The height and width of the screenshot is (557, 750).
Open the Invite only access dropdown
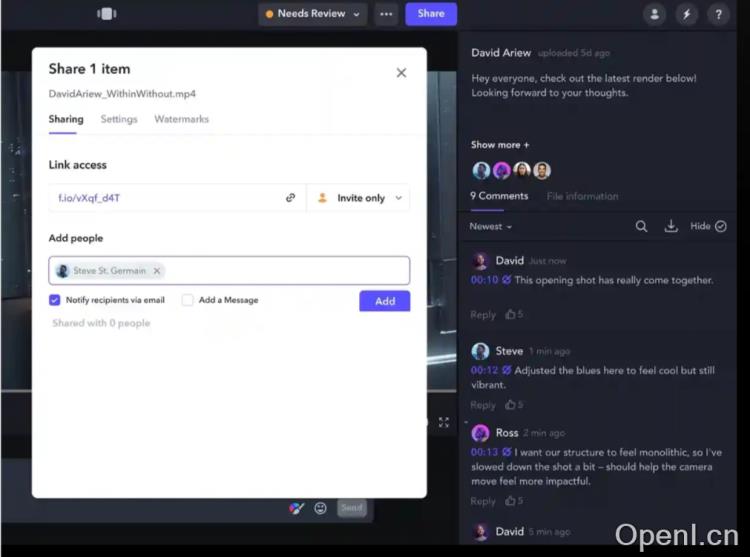359,198
